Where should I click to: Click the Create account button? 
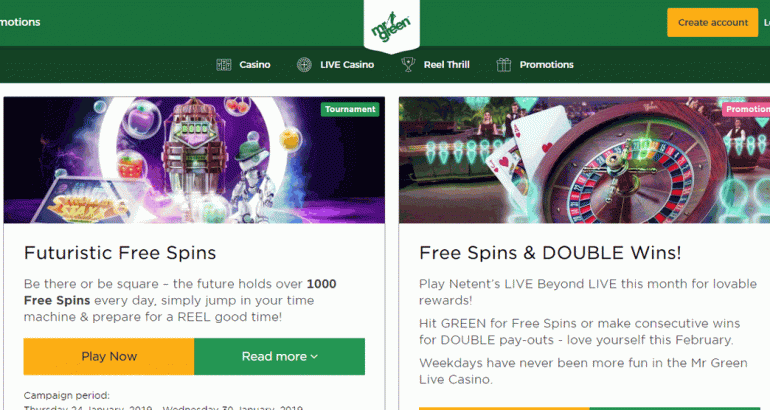(x=713, y=23)
